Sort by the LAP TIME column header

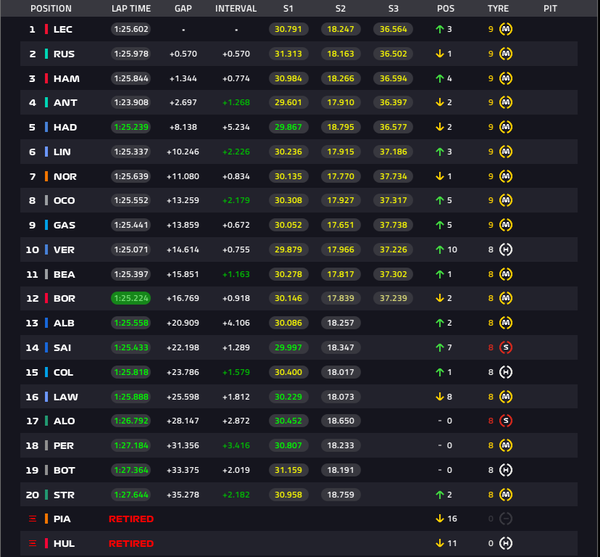[x=131, y=8]
